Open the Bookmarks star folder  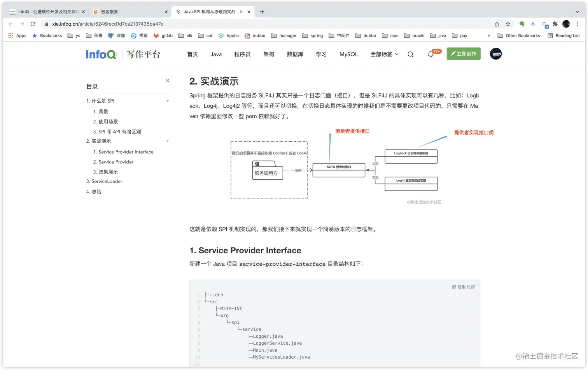[47, 35]
